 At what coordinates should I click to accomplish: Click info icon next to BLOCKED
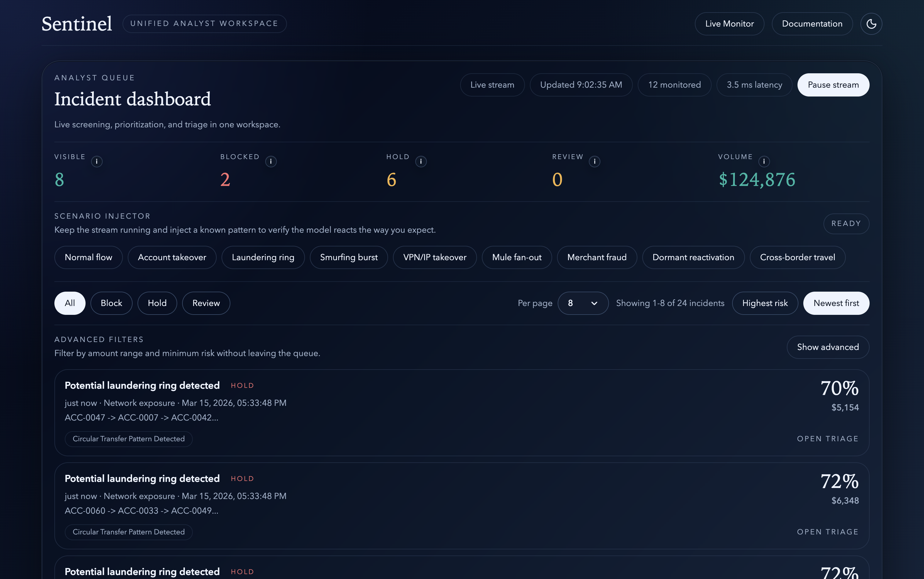[271, 162]
